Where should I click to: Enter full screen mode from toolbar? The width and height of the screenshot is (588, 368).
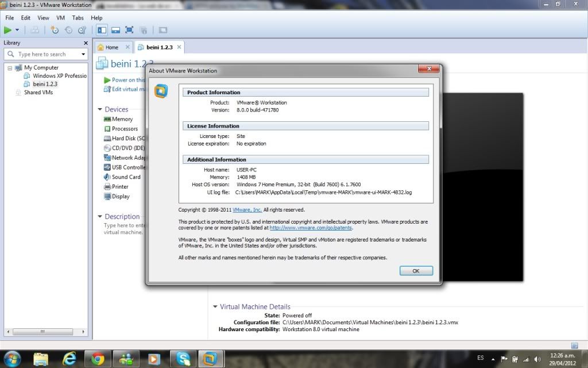click(129, 30)
